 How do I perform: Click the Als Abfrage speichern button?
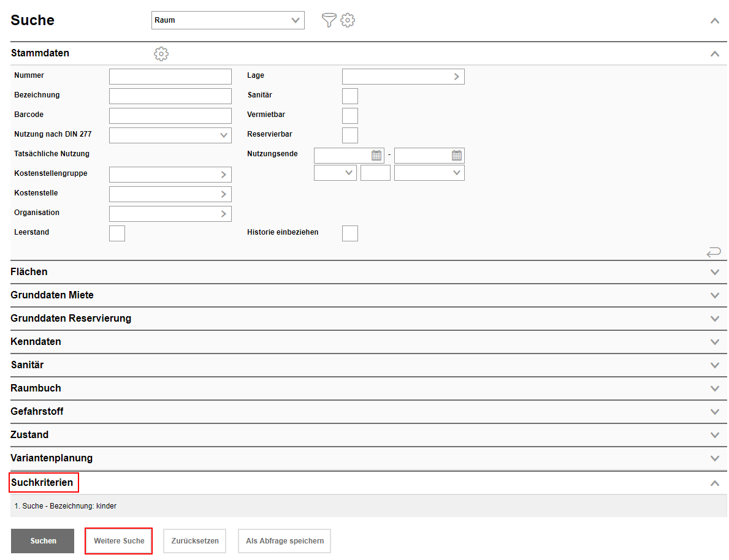coord(284,541)
